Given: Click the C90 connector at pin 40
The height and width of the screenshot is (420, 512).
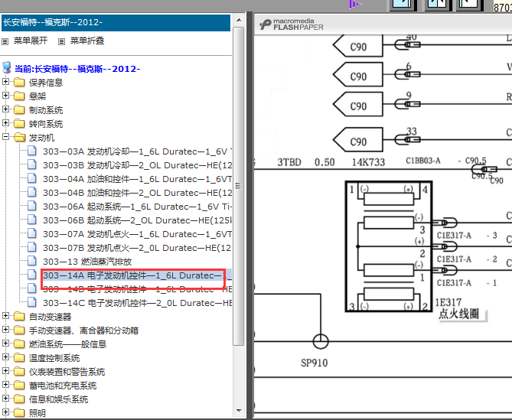Looking at the screenshot, I should tap(358, 46).
